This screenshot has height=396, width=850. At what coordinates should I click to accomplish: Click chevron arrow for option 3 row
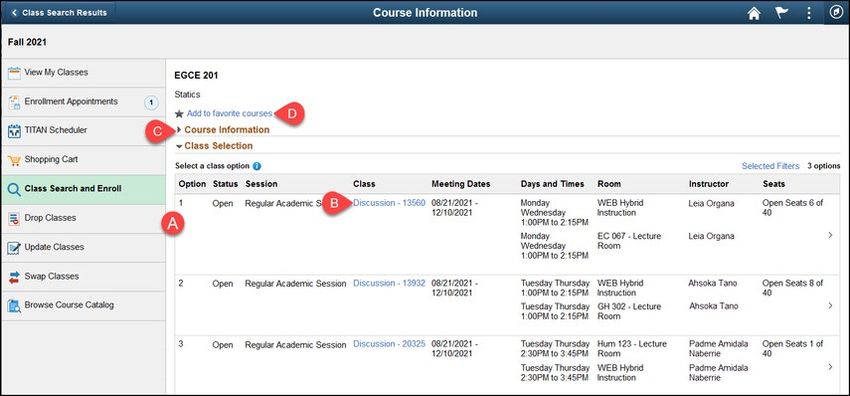(830, 367)
